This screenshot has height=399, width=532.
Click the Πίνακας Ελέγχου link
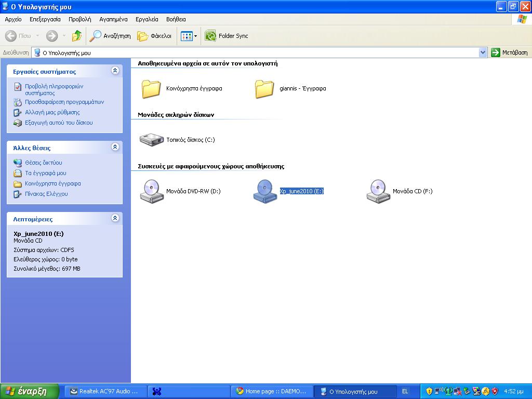click(x=46, y=194)
